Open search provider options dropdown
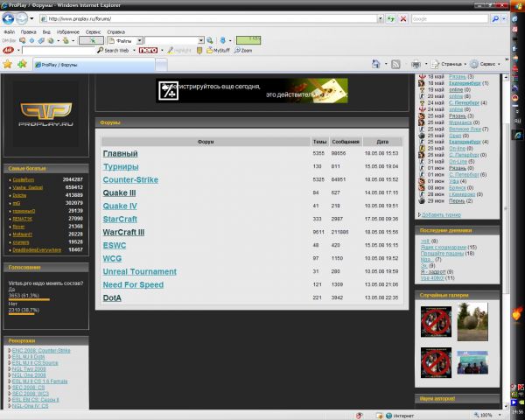Screen dimensions: 525x420 [x=504, y=19]
